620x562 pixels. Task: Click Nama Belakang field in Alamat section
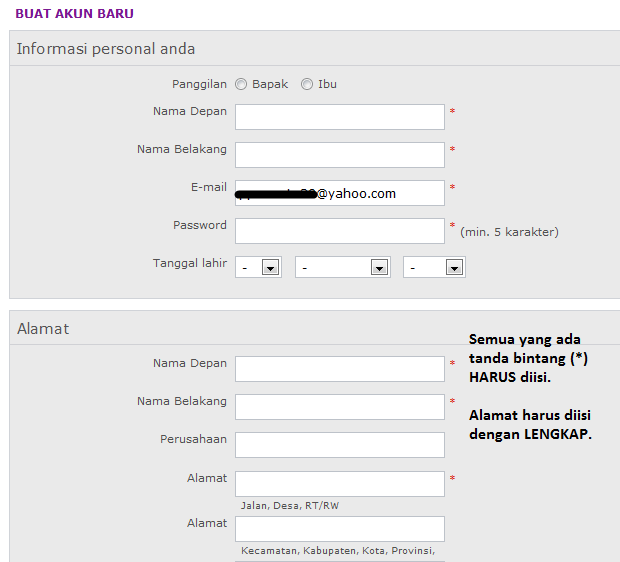(x=339, y=407)
